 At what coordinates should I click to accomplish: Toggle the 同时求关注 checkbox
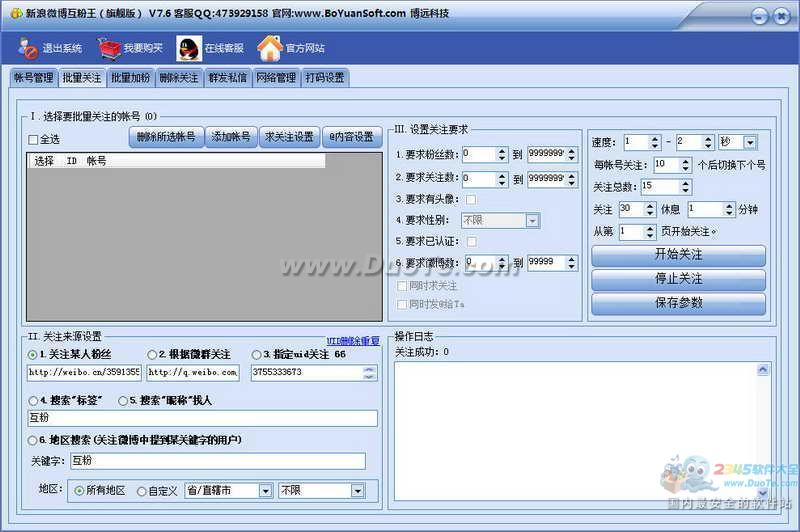click(x=402, y=286)
